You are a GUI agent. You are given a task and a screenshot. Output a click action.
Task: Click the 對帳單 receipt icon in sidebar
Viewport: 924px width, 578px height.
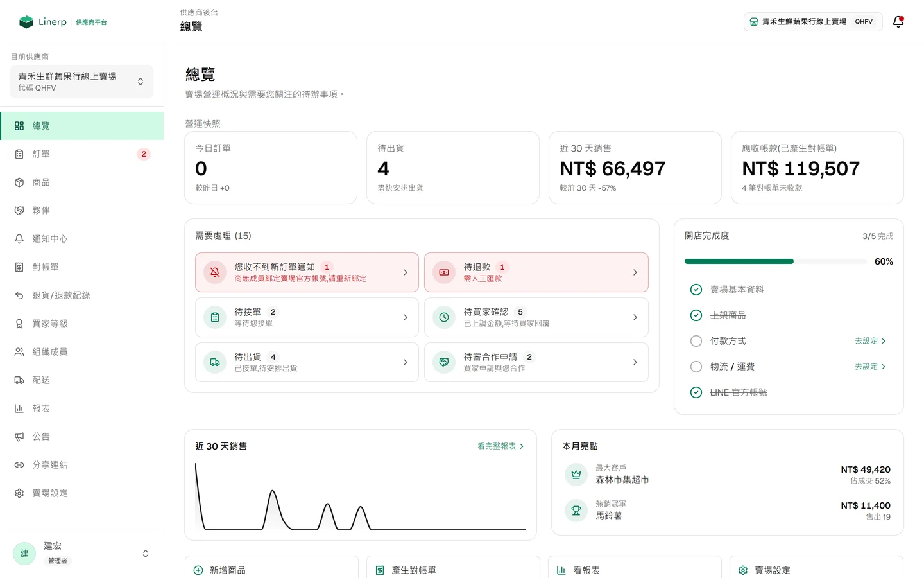(19, 267)
